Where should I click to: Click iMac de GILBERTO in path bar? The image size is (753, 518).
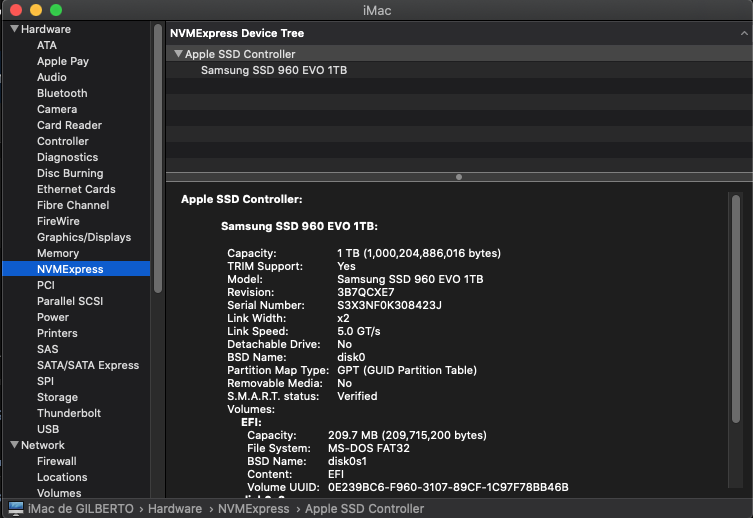[81, 508]
